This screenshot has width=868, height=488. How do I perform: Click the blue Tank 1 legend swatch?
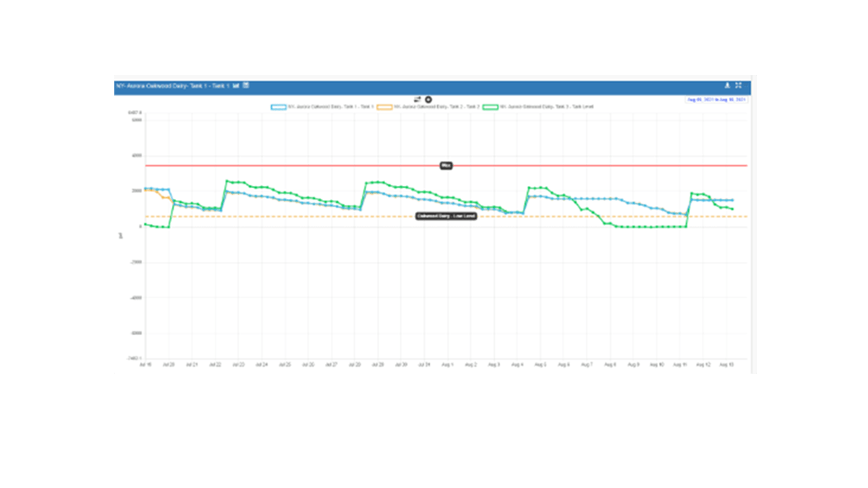tap(278, 107)
